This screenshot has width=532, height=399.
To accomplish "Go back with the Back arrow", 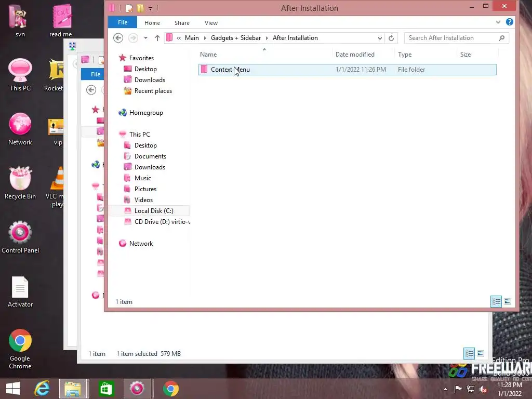I will (118, 38).
